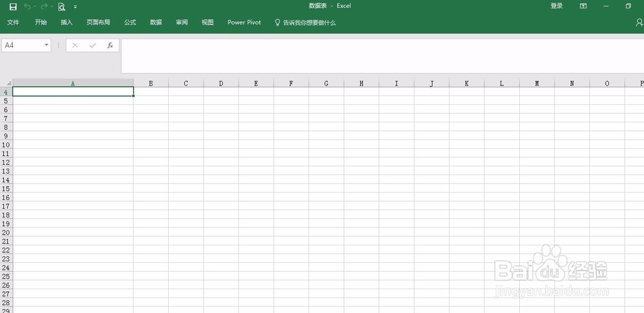Switch to the 插入 ribbon tab

click(x=66, y=23)
